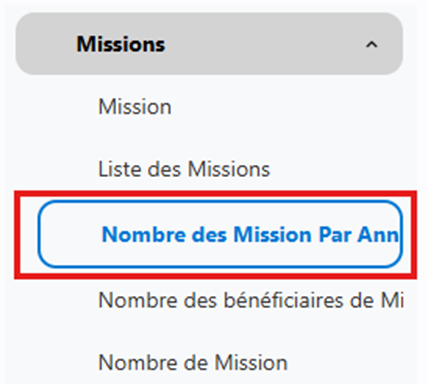The image size is (428, 384).
Task: Hide the Missions submenu using the caret
Action: pyautogui.click(x=372, y=45)
